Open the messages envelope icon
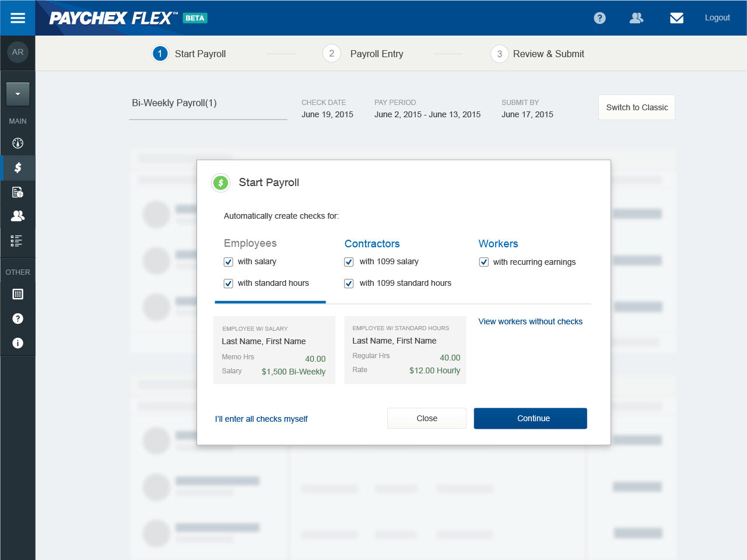 (x=676, y=18)
